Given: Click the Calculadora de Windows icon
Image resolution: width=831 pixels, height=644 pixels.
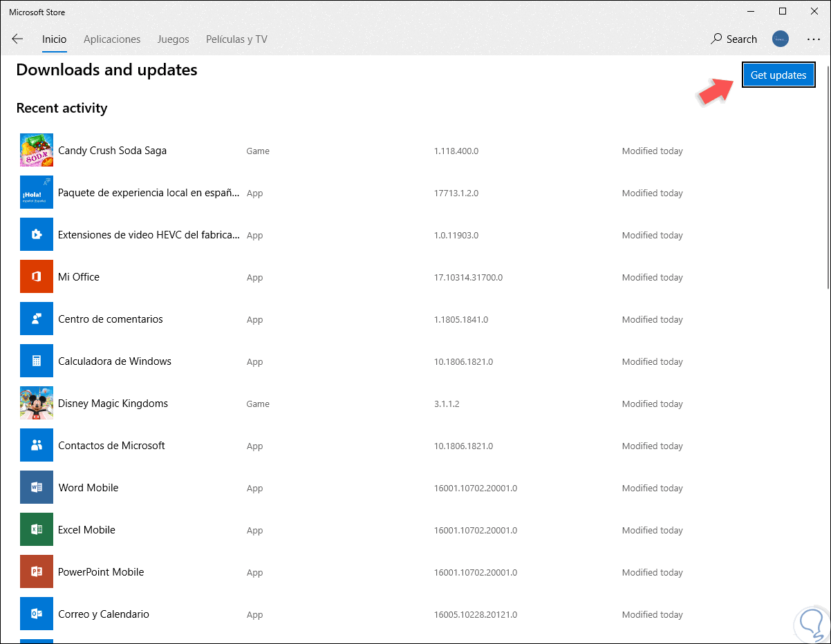Looking at the screenshot, I should pos(37,361).
